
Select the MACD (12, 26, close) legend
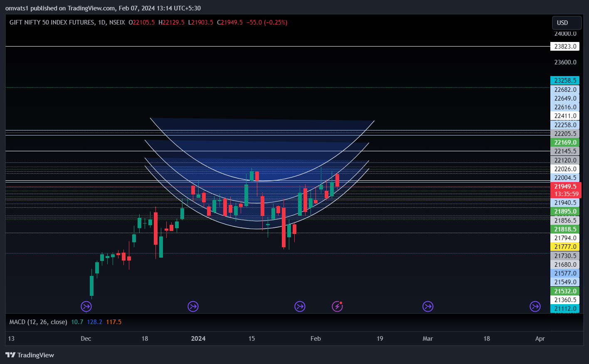pyautogui.click(x=38, y=322)
